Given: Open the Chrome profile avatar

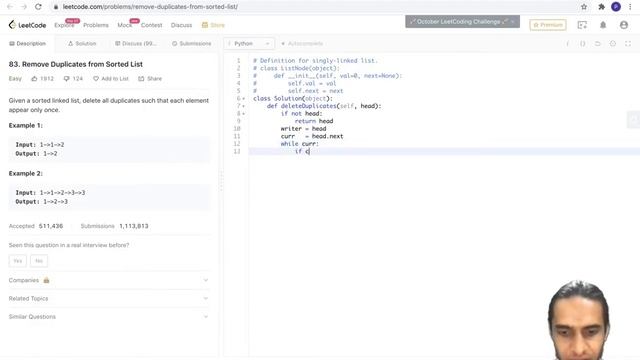Looking at the screenshot, I should pos(616,7).
